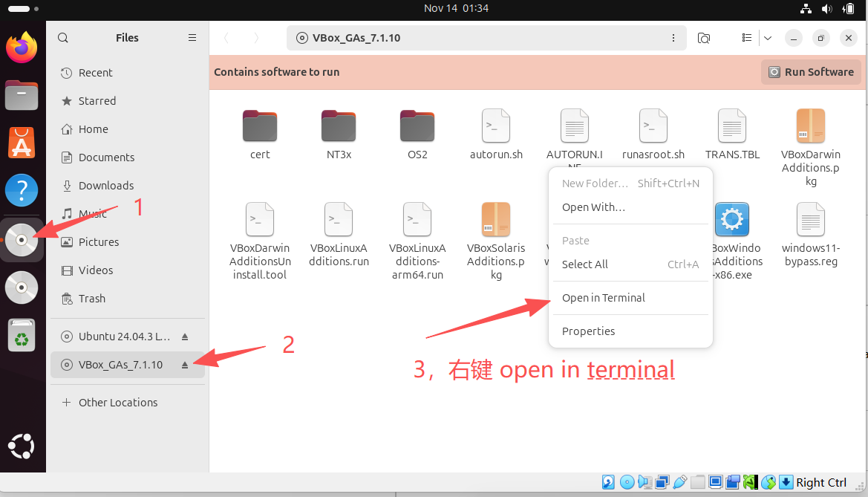Switch to list view

pyautogui.click(x=747, y=38)
